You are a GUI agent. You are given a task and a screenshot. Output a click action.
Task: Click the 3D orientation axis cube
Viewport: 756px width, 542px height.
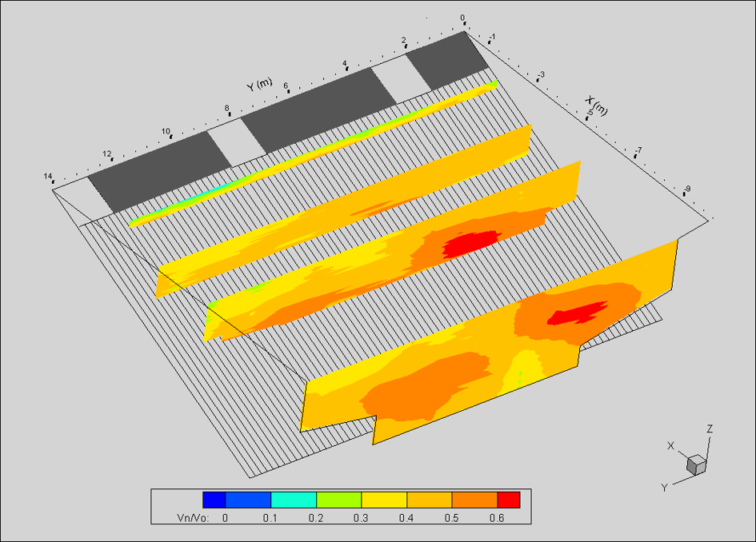point(695,464)
